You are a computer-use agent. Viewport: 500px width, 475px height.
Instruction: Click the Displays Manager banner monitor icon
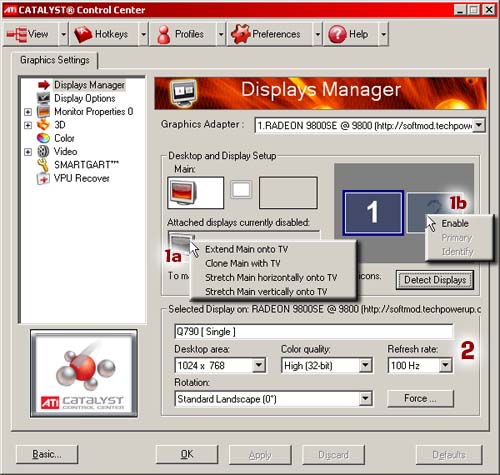click(x=183, y=93)
